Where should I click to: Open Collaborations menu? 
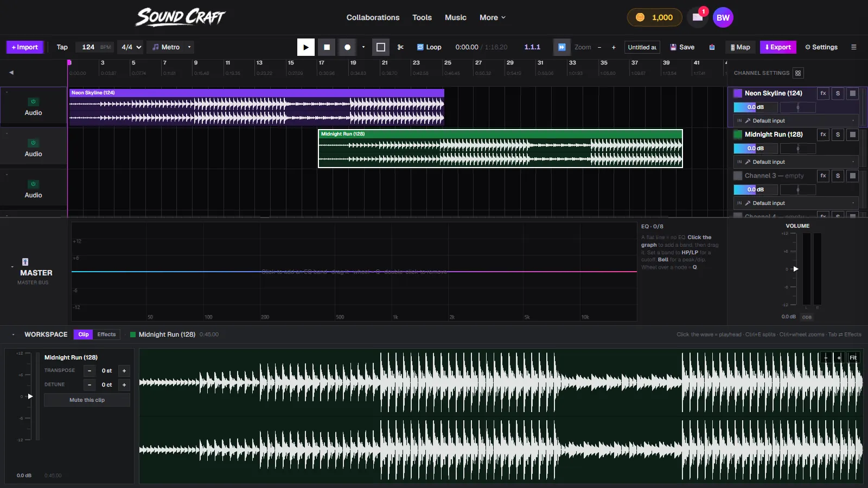pyautogui.click(x=373, y=17)
